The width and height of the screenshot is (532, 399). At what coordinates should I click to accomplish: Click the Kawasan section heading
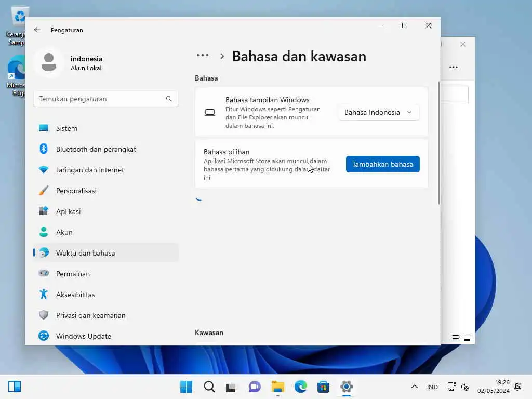(x=209, y=332)
